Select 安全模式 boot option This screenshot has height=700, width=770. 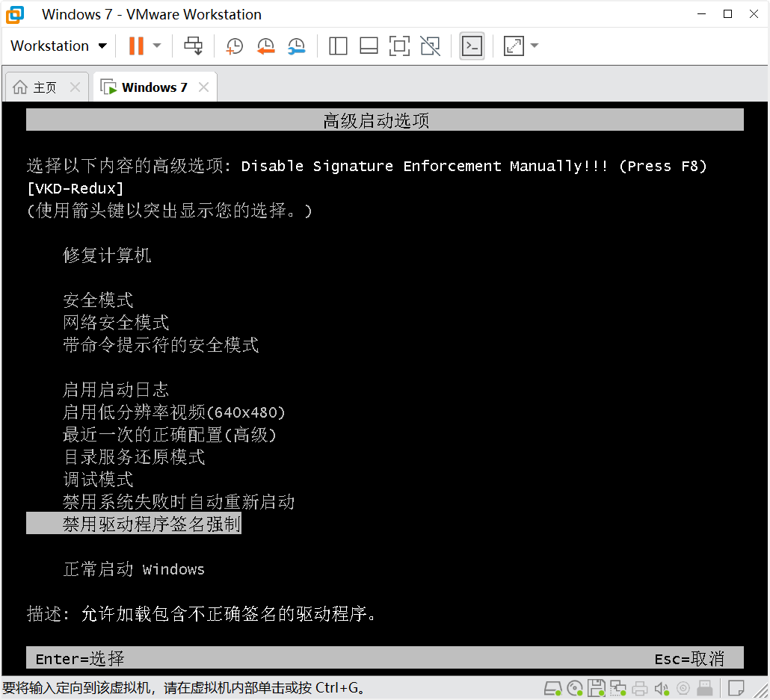pyautogui.click(x=98, y=300)
